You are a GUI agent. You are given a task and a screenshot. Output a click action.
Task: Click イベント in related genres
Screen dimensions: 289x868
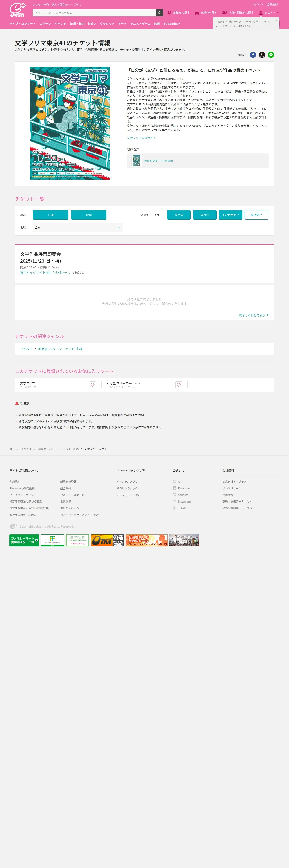coord(27,349)
